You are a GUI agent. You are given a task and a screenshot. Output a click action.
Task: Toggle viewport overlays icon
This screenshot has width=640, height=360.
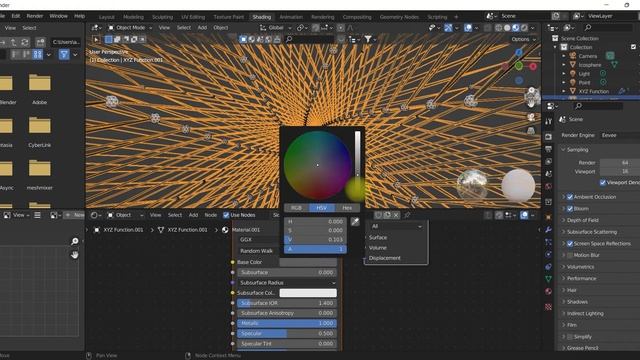tap(468, 28)
